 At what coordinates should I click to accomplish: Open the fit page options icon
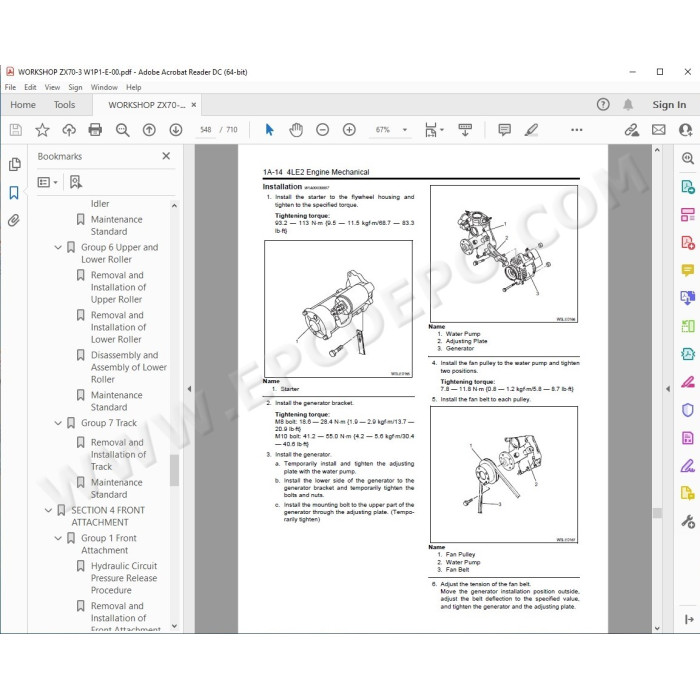[x=432, y=130]
